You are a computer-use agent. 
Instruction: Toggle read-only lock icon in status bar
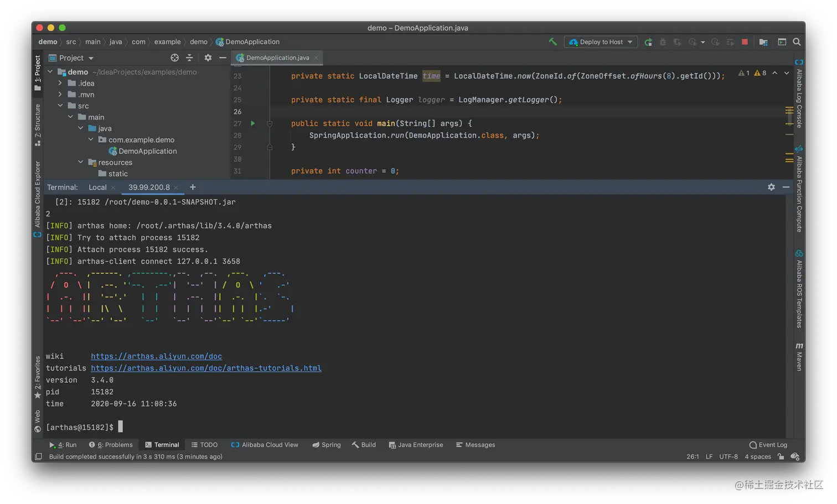coord(781,456)
